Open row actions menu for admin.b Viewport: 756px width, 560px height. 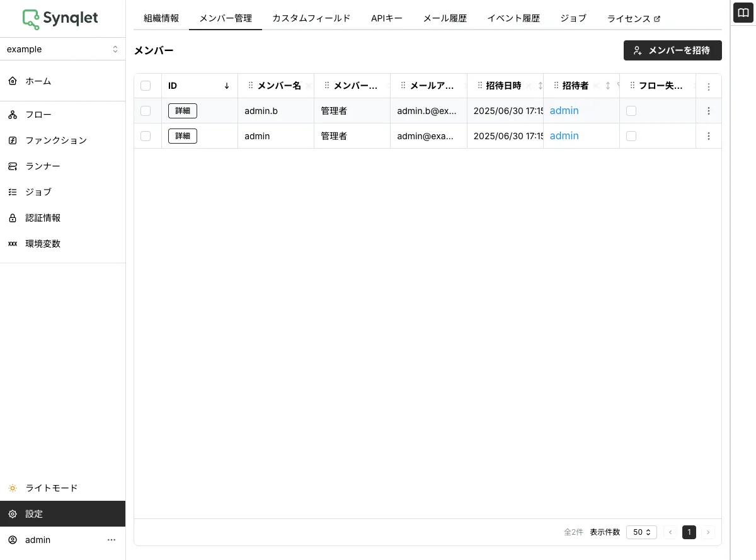pyautogui.click(x=709, y=111)
